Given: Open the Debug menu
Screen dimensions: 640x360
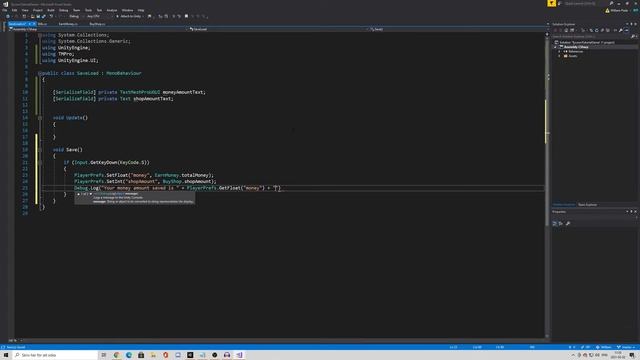Looking at the screenshot, I should tap(64, 10).
